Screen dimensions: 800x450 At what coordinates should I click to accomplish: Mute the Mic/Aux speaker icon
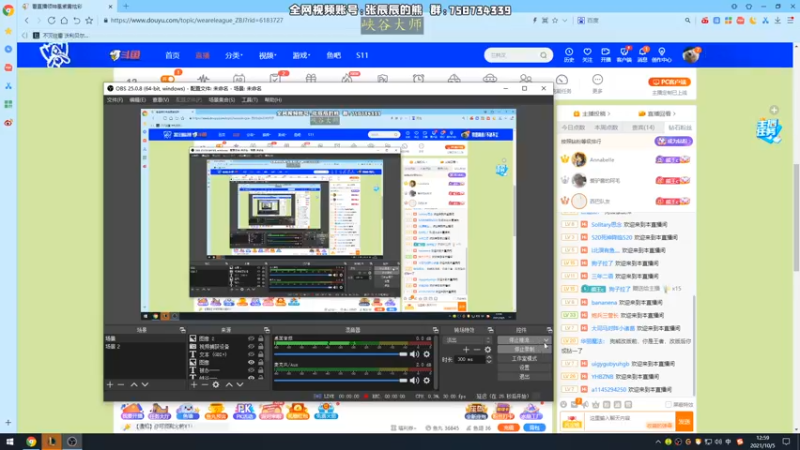tap(414, 380)
